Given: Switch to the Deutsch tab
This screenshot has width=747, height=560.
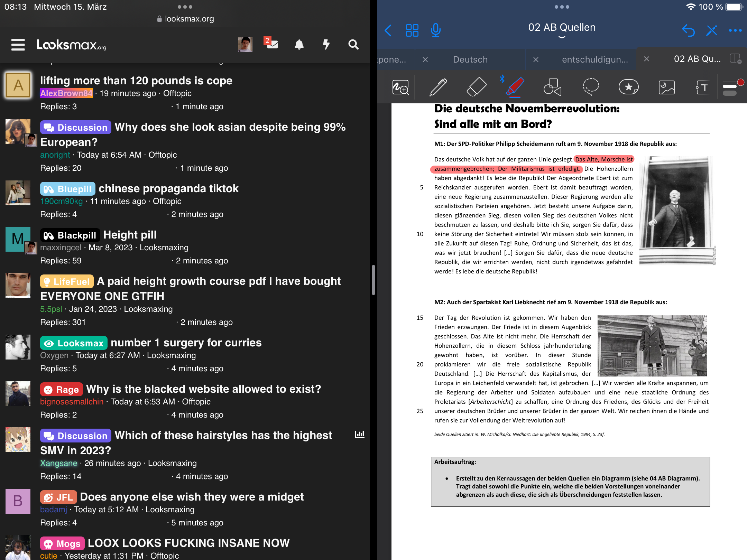Looking at the screenshot, I should [x=470, y=59].
